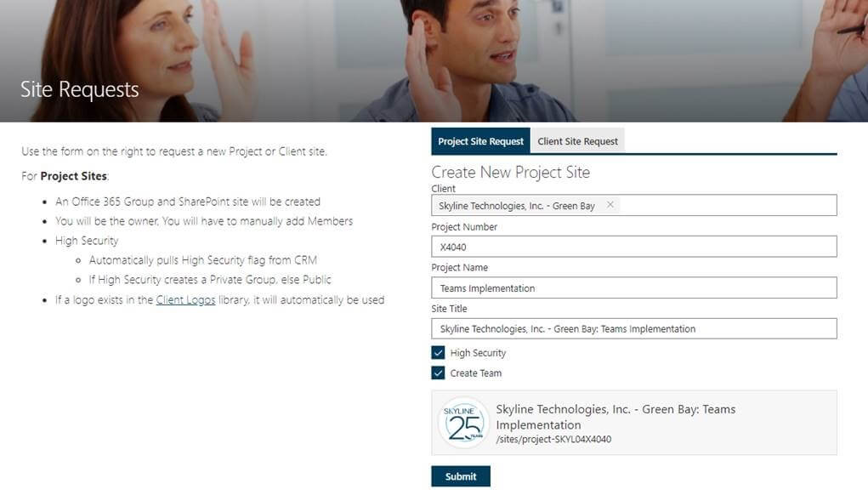Image resolution: width=868 pixels, height=495 pixels.
Task: Click the Create New Project Site heading
Action: click(x=510, y=172)
